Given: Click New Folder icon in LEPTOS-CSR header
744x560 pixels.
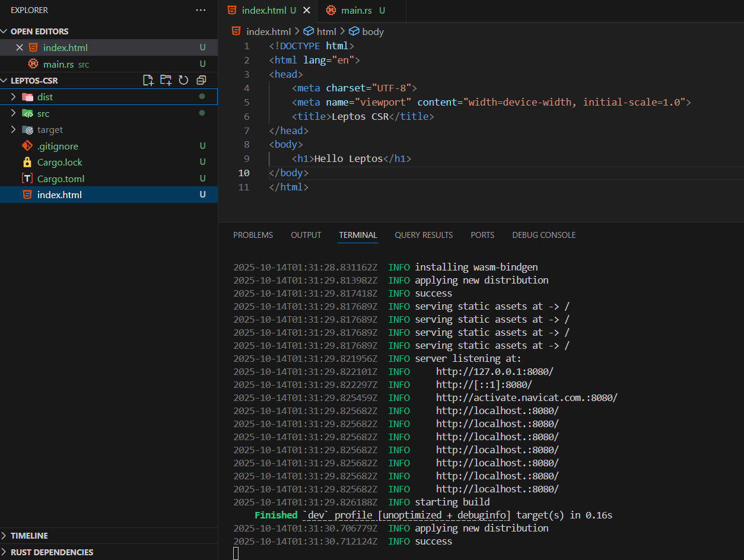Looking at the screenshot, I should [x=166, y=80].
